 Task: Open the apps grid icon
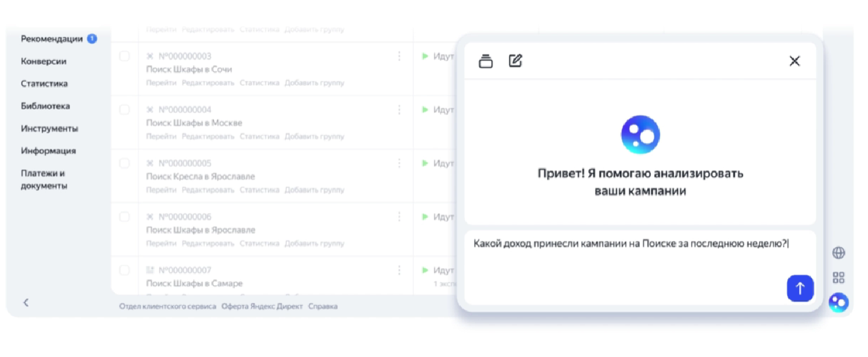tap(839, 277)
